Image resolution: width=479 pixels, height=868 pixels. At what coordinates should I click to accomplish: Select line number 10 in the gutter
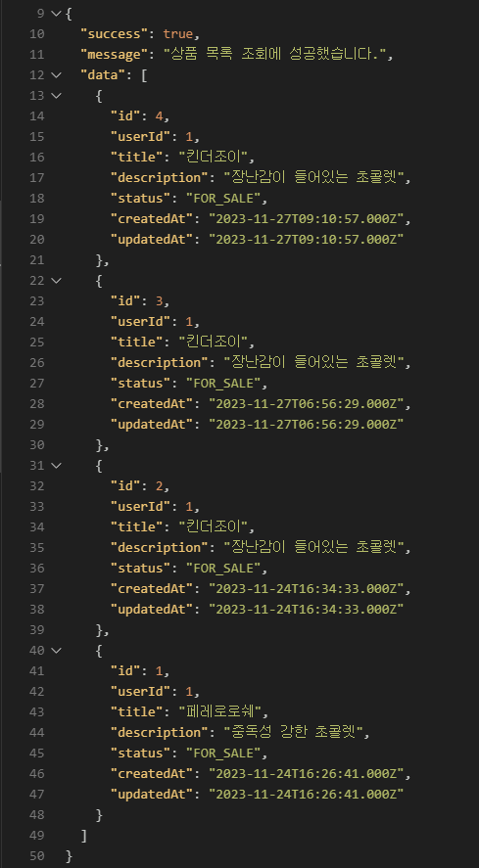pyautogui.click(x=36, y=34)
